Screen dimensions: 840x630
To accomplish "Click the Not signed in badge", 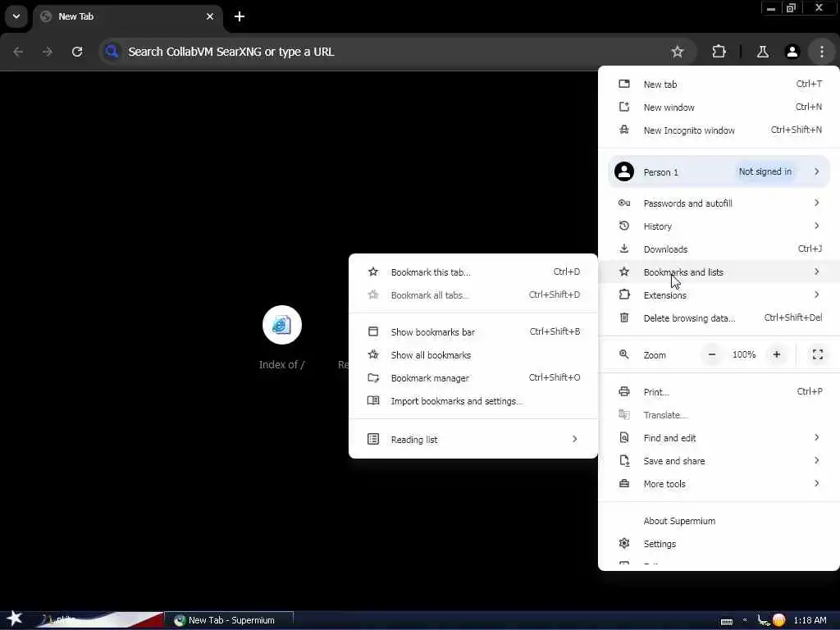I will point(765,171).
